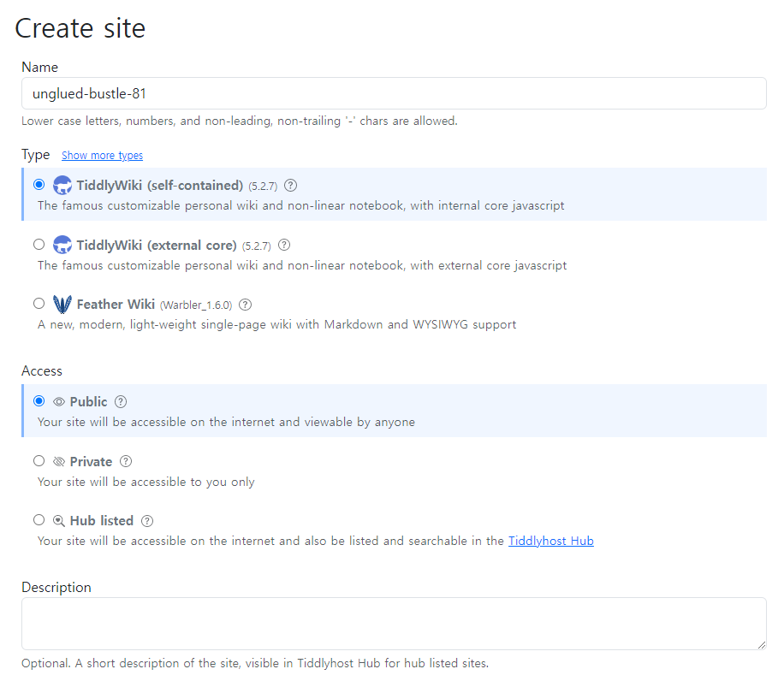Click the name rules hint 'Lower case letters, numbers...'
The width and height of the screenshot is (784, 681).
240,121
